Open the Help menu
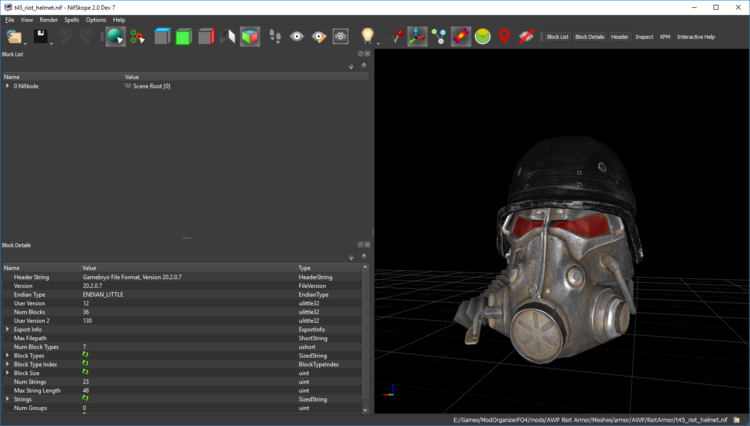The width and height of the screenshot is (750, 426). click(119, 20)
